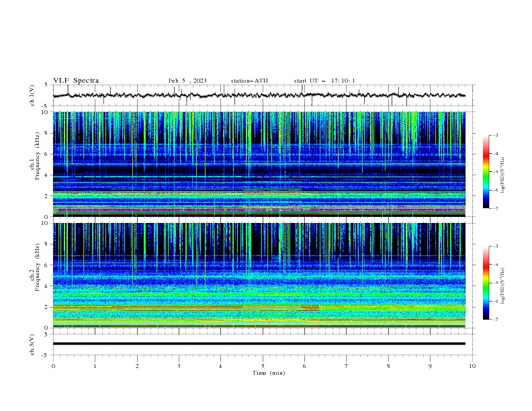Click the "ch.1(V)" axis label
The height and width of the screenshot is (411, 532).
[x=32, y=95]
